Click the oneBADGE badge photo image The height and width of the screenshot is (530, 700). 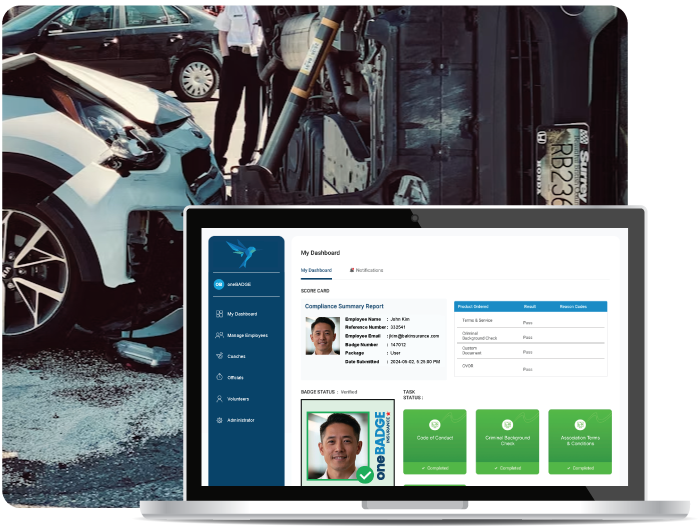(339, 445)
